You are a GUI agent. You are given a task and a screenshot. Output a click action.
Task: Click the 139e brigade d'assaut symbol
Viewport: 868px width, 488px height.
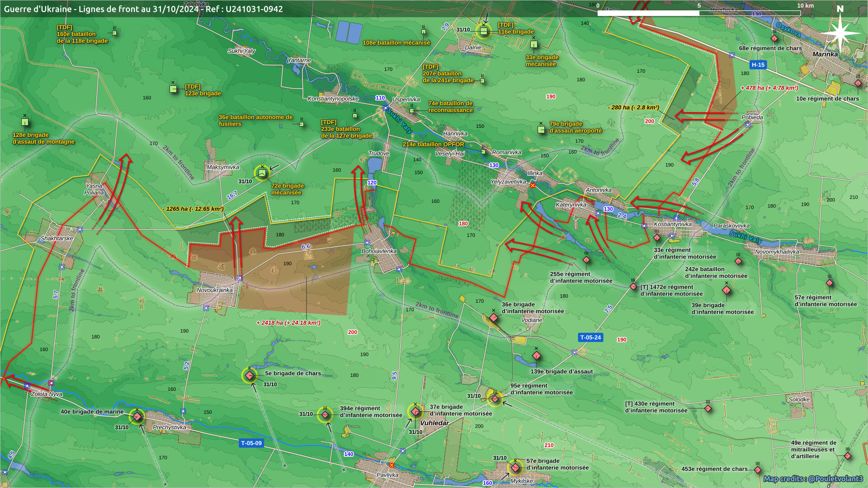[x=537, y=356]
